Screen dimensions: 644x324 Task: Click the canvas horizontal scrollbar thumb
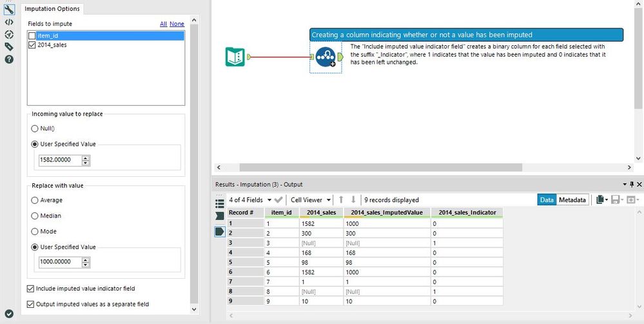click(380, 167)
